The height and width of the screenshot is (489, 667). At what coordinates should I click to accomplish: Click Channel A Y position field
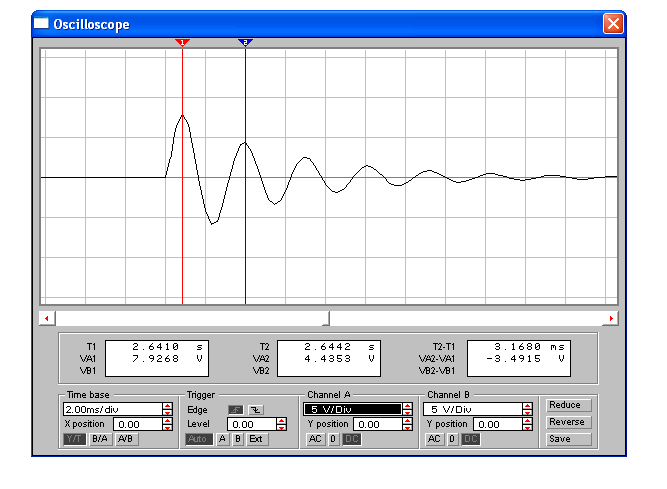[378, 424]
